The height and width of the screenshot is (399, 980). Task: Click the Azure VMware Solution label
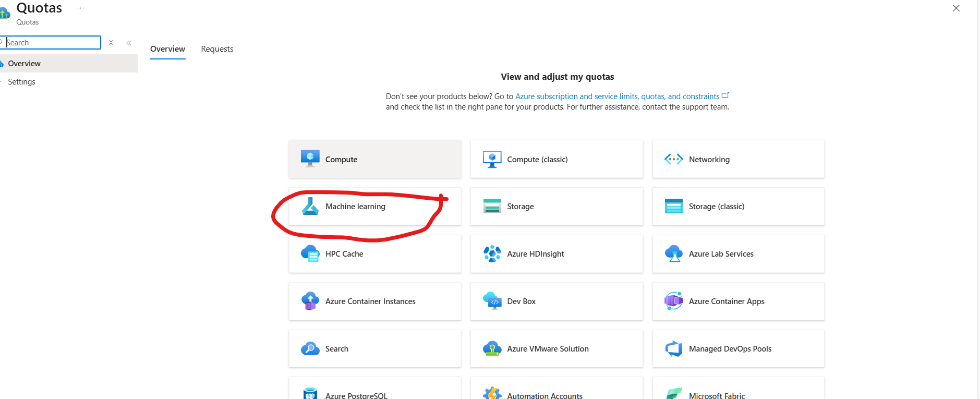pyautogui.click(x=548, y=349)
